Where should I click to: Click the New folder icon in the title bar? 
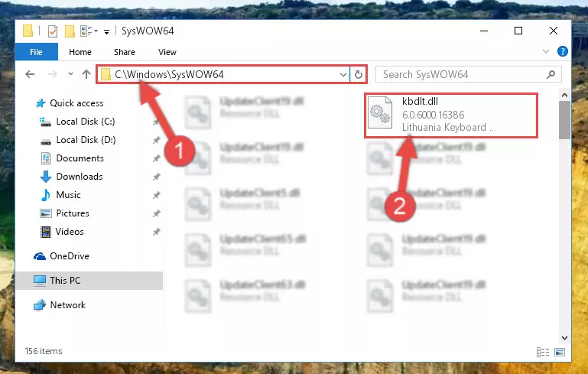coord(70,31)
